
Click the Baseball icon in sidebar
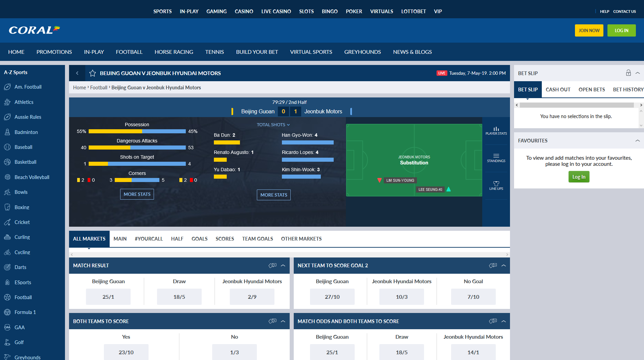pos(7,147)
